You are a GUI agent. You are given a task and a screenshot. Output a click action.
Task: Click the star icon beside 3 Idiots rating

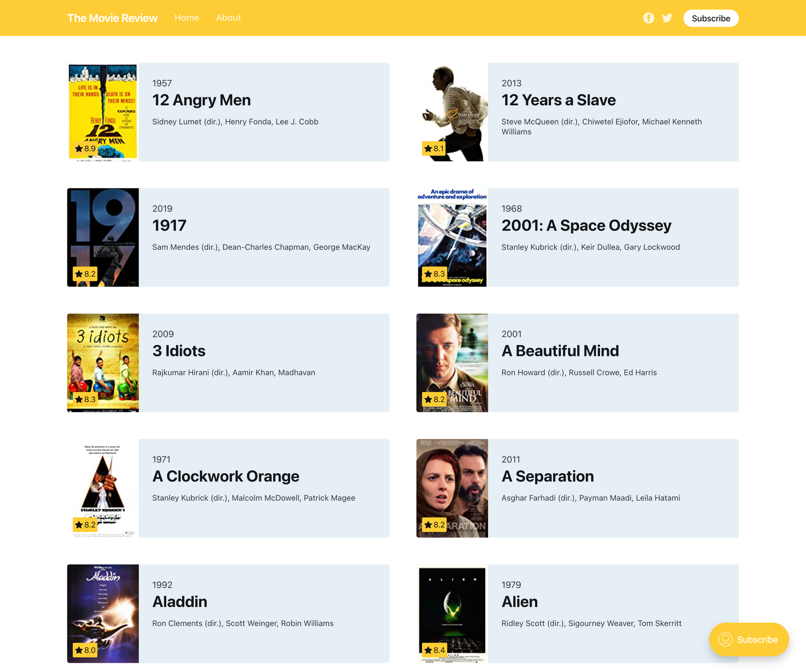coord(79,399)
